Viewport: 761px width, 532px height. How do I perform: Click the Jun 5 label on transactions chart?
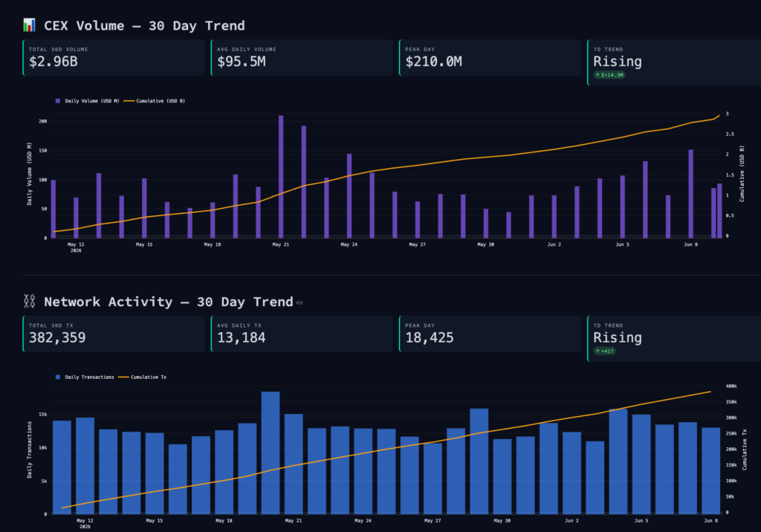point(641,521)
